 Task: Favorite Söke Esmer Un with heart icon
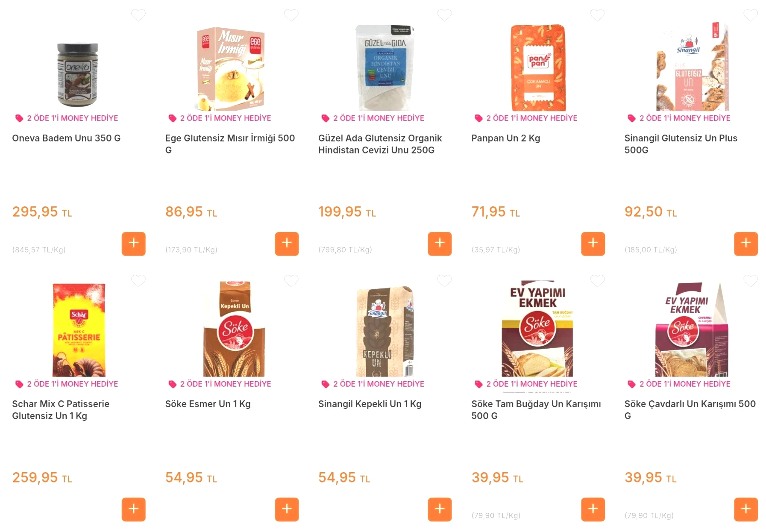[291, 281]
